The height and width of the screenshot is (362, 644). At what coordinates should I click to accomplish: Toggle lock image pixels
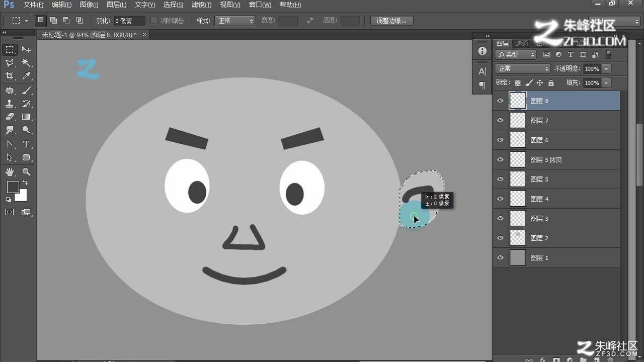pyautogui.click(x=529, y=83)
